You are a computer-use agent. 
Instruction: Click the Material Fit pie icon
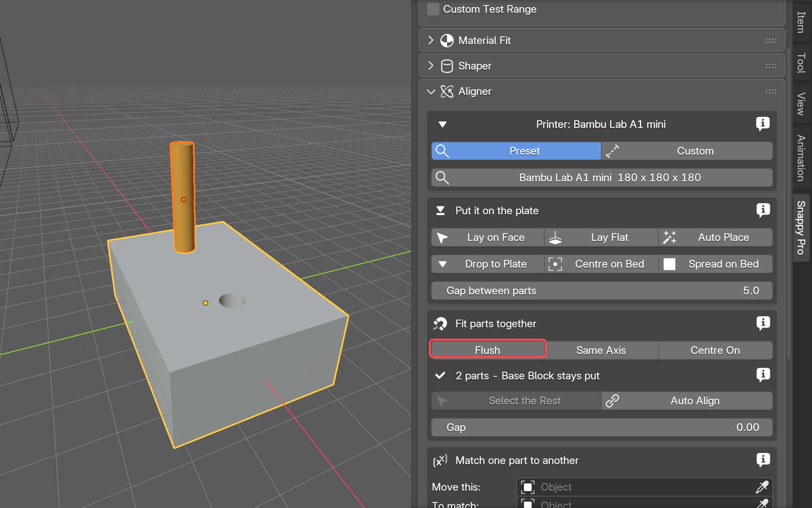point(447,41)
